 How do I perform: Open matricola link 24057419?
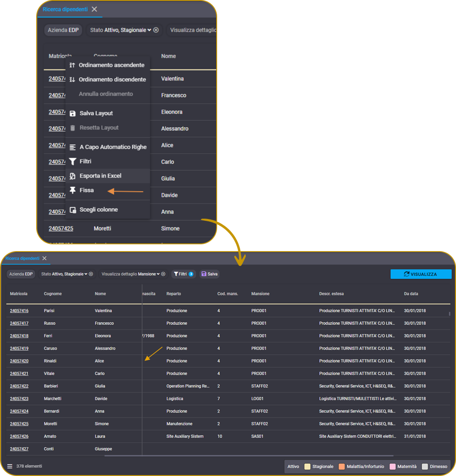tap(19, 348)
